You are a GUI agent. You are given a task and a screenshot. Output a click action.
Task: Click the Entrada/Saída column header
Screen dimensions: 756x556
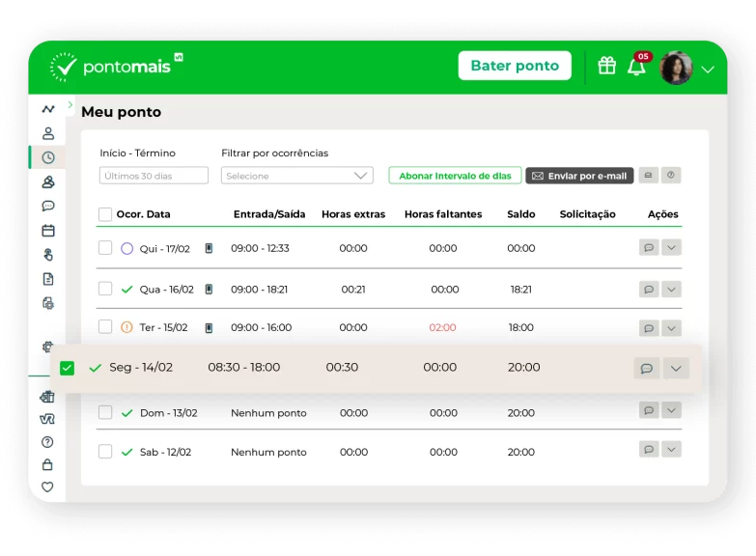[269, 214]
